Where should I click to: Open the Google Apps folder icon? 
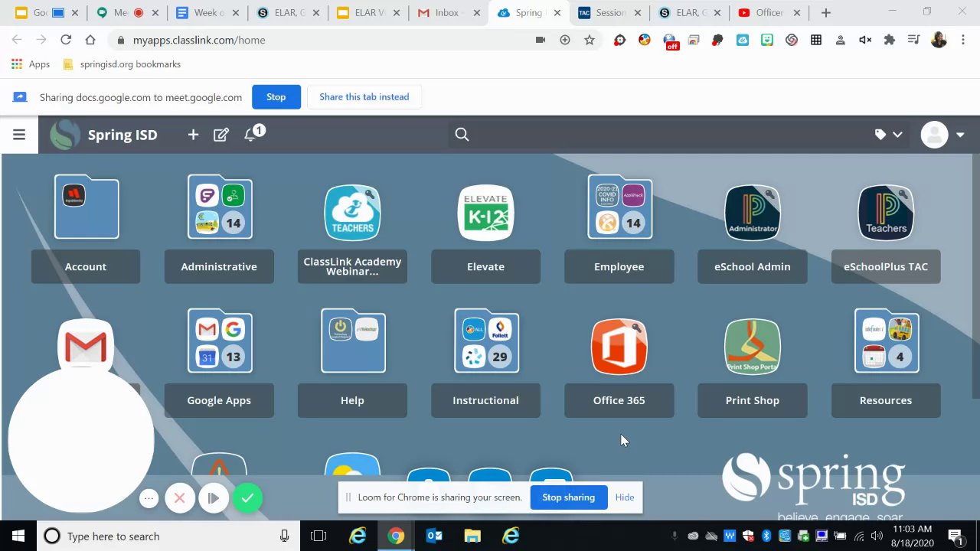(x=220, y=341)
